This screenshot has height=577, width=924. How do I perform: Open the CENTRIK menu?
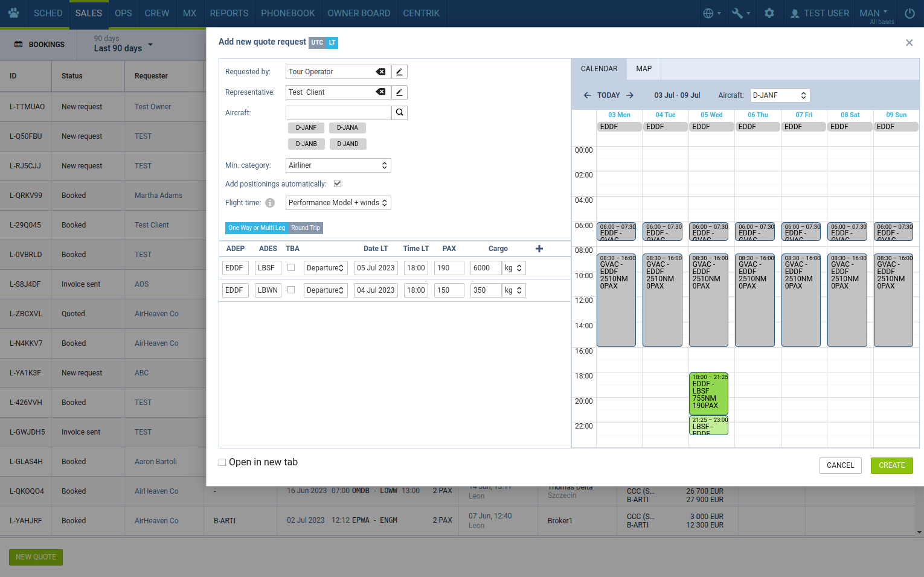click(421, 13)
